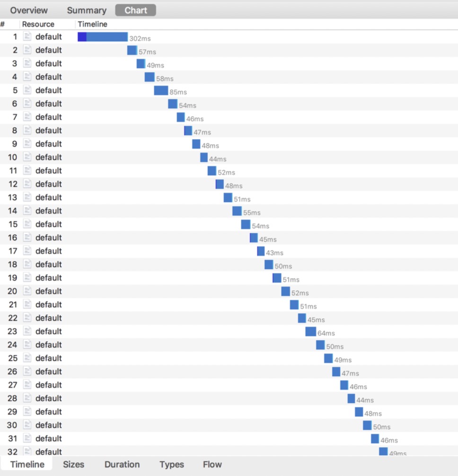Click document icon in row 14
458x476 pixels.
pyautogui.click(x=27, y=211)
